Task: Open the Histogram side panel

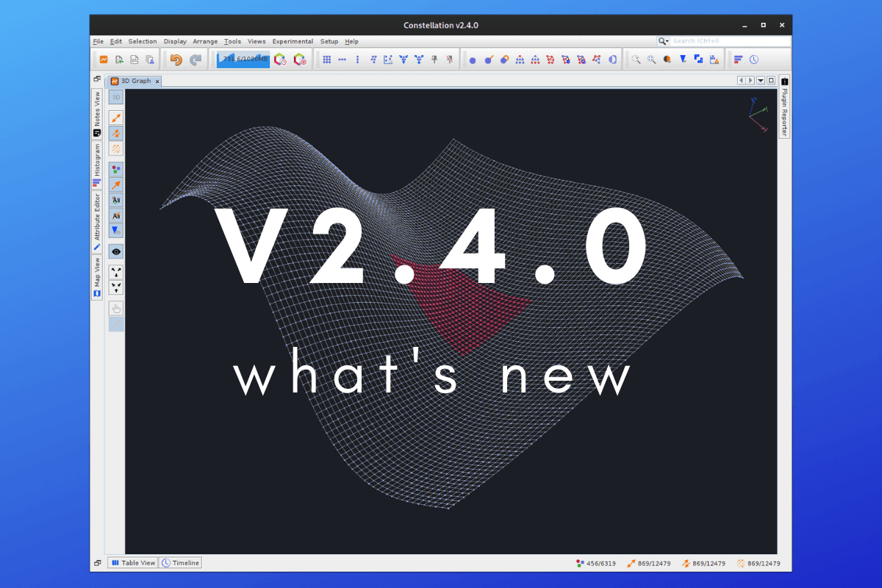Action: [x=97, y=165]
